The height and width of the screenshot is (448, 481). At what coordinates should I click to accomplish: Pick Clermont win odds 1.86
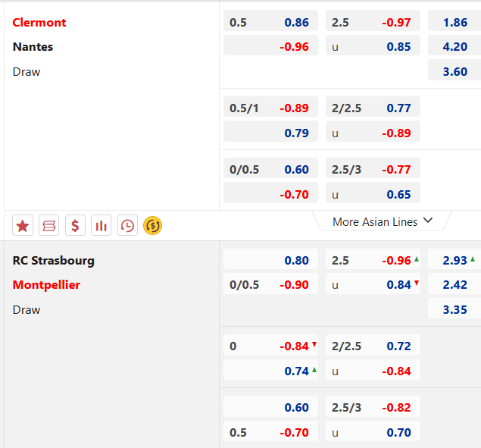point(454,20)
